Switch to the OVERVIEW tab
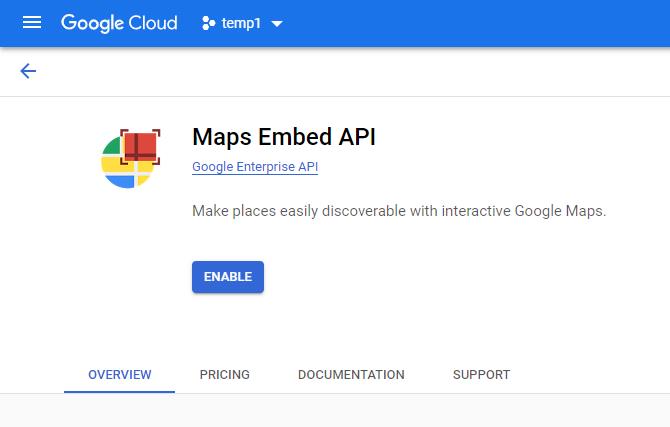This screenshot has width=670, height=427. pos(120,375)
